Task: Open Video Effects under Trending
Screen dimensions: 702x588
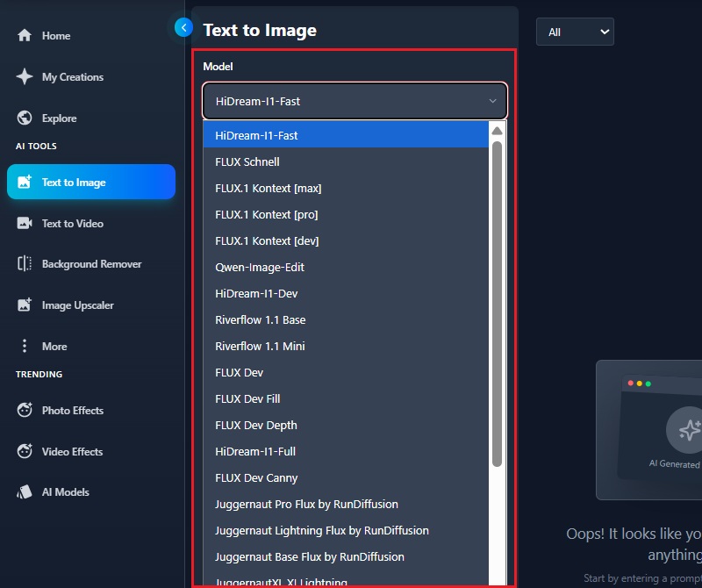Action: tap(72, 451)
